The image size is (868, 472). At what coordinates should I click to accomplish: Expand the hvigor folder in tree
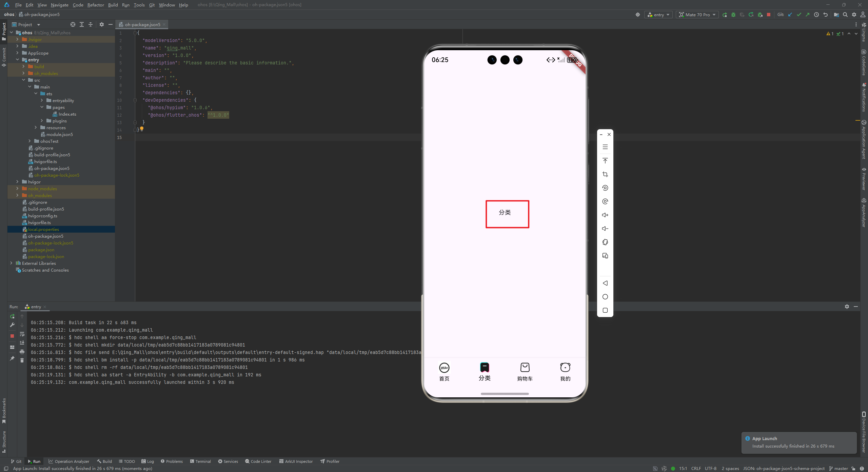[x=17, y=182]
